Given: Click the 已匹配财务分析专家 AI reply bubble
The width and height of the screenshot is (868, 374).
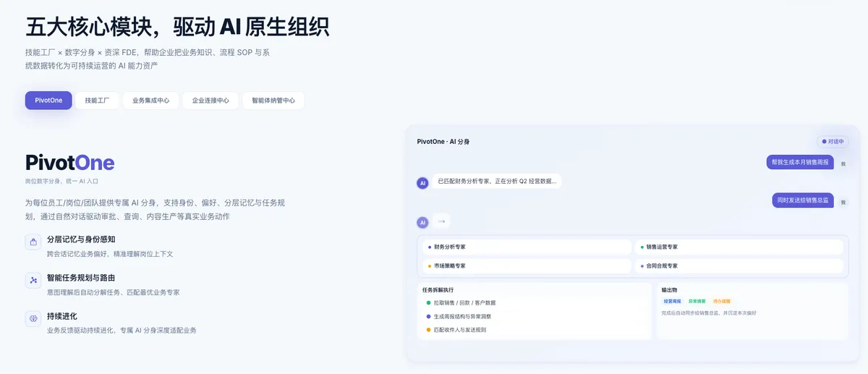Looking at the screenshot, I should [497, 182].
